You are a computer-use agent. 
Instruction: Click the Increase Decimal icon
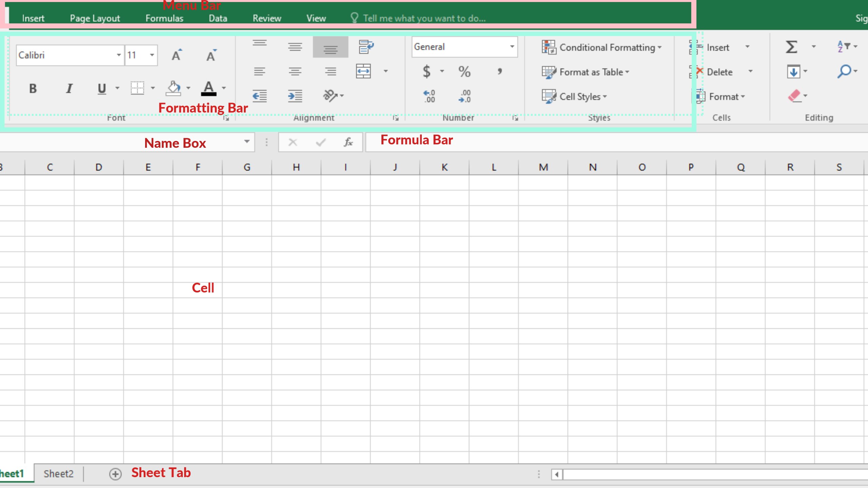pyautogui.click(x=429, y=96)
